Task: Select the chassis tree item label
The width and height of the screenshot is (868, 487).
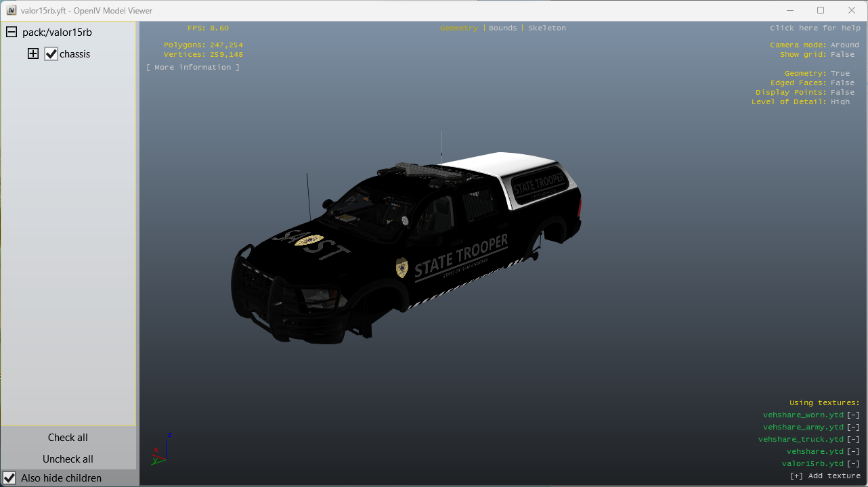Action: [74, 54]
